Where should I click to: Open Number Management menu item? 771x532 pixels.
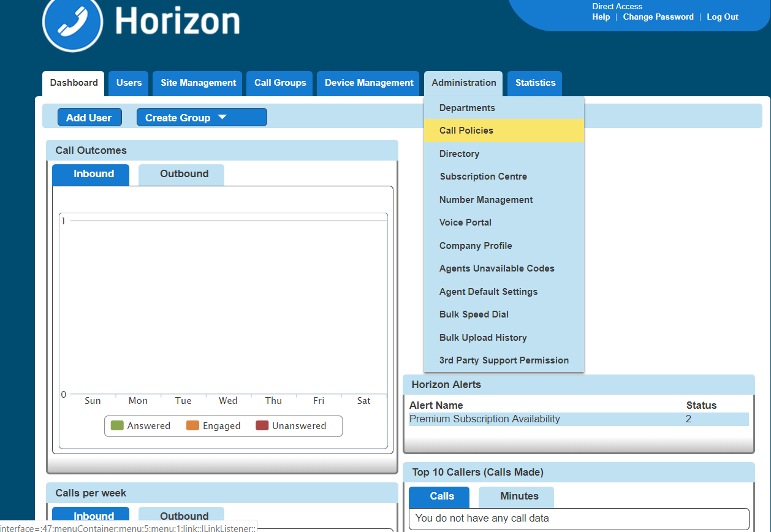(x=504, y=200)
